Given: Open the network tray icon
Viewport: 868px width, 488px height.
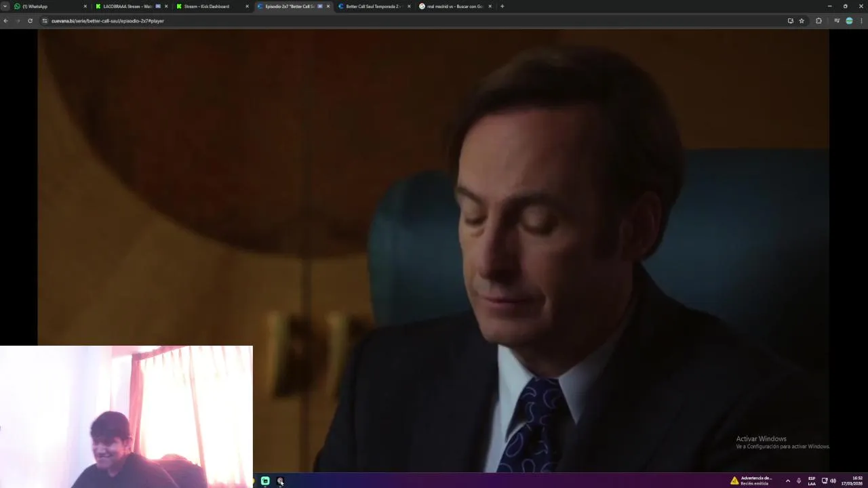Looking at the screenshot, I should pyautogui.click(x=825, y=481).
